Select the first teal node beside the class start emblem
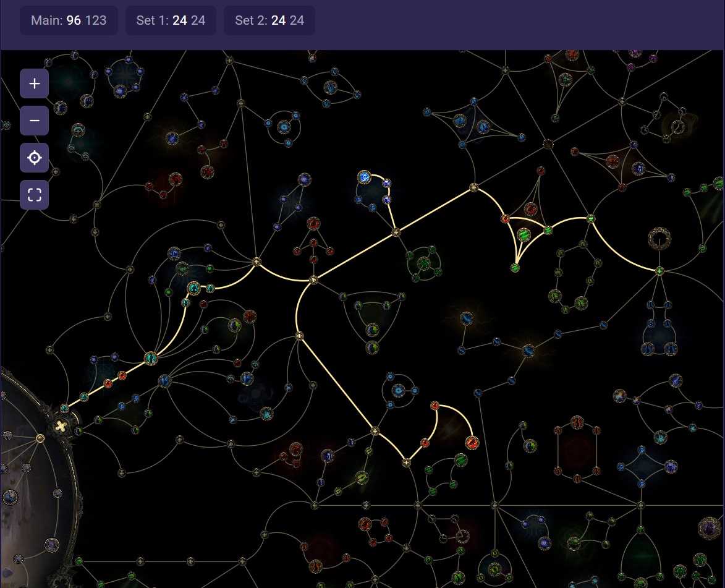The image size is (725, 588). 65,408
